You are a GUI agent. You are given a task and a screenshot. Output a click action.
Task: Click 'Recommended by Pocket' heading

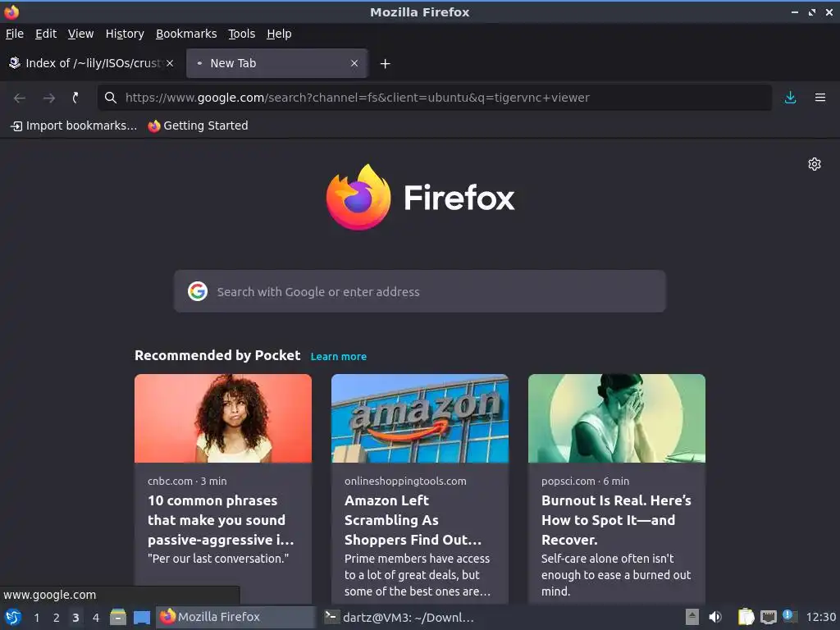pos(217,355)
